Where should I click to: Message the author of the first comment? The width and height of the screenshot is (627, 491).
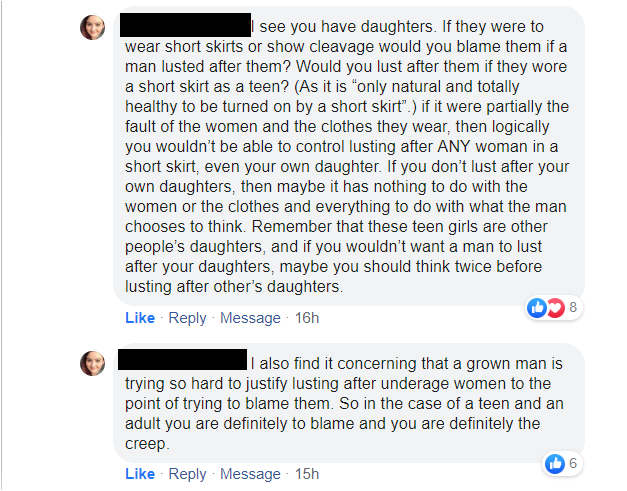250,318
